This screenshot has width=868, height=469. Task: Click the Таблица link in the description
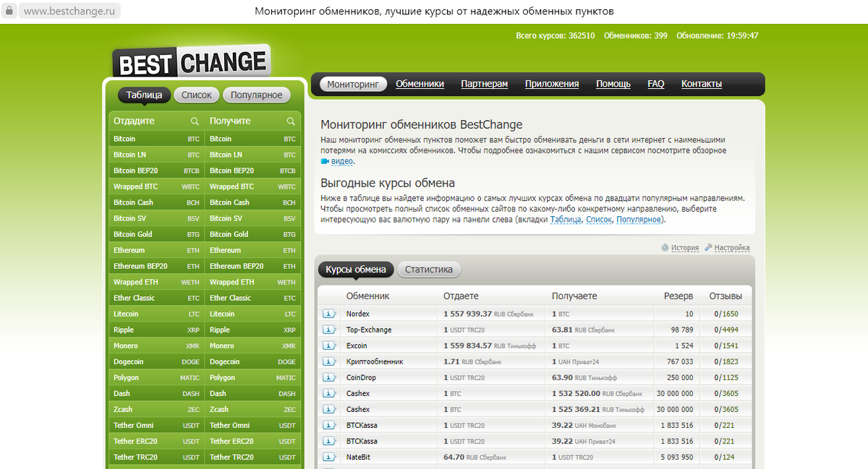pos(566,220)
